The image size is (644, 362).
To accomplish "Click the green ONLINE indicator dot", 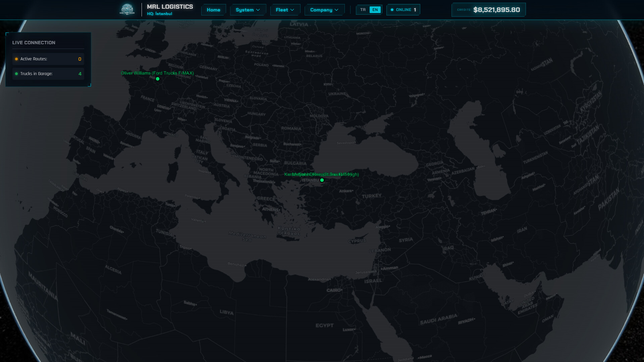I will pos(392,10).
